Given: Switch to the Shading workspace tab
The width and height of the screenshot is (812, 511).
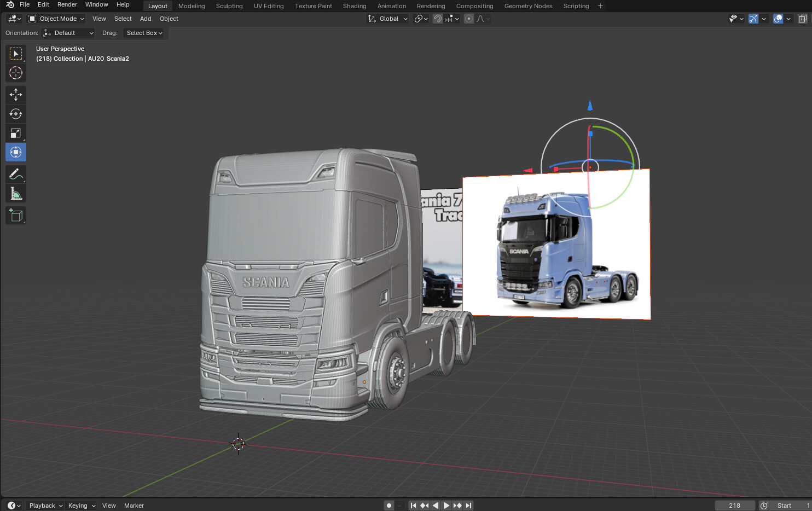Looking at the screenshot, I should 355,6.
